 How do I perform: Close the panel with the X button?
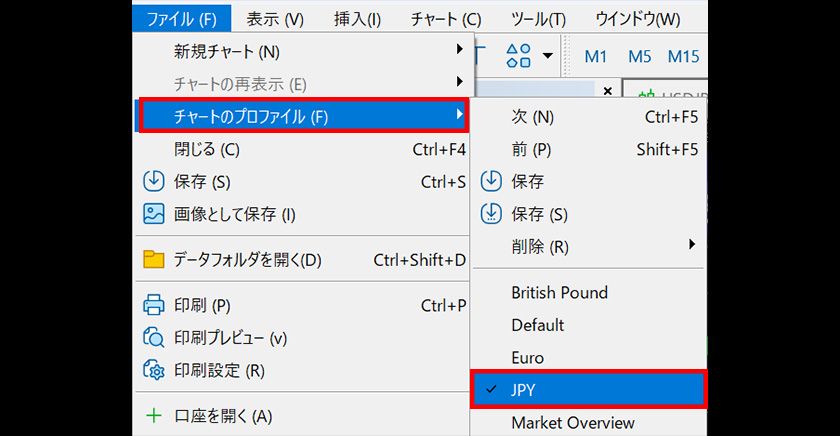click(x=607, y=91)
